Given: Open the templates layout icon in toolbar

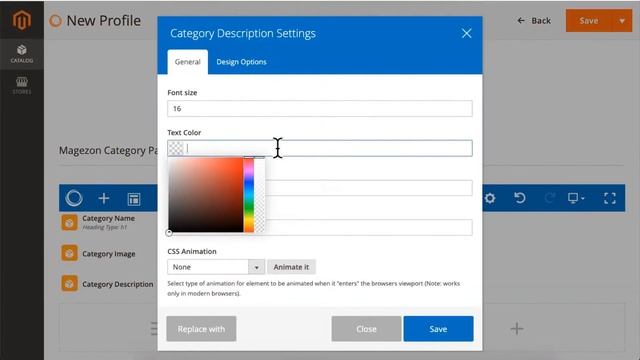Looking at the screenshot, I should click(134, 199).
